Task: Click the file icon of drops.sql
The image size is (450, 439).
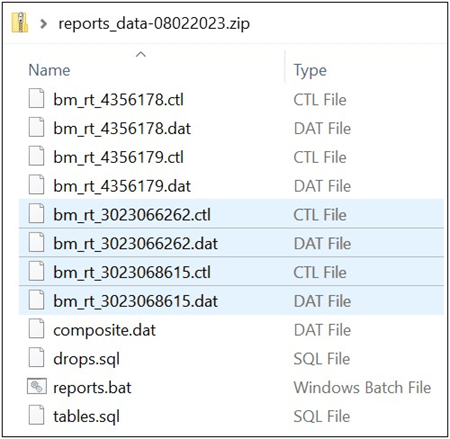Action: (36, 357)
